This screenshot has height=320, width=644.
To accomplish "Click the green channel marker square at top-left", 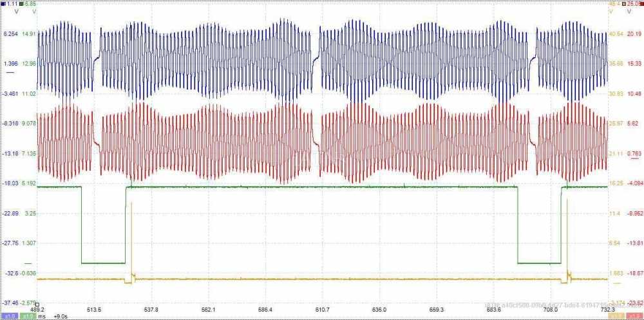I will (23, 4).
